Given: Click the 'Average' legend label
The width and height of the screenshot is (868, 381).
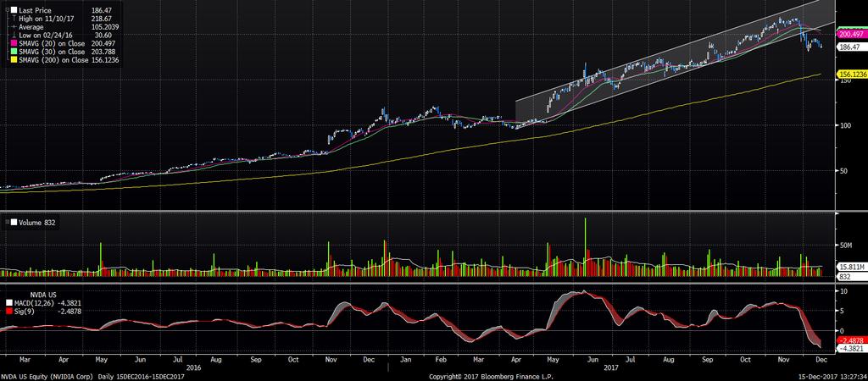Looking at the screenshot, I should pyautogui.click(x=31, y=27).
